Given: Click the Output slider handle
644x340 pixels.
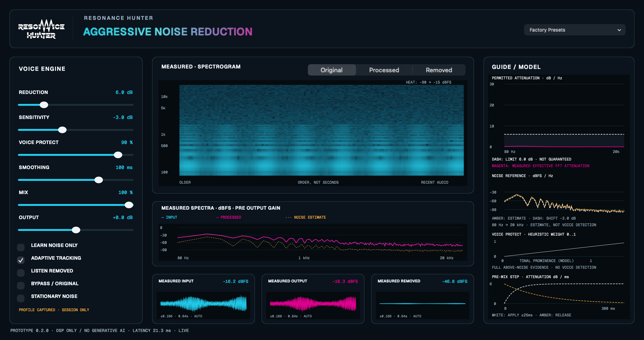Looking at the screenshot, I should coord(76,230).
